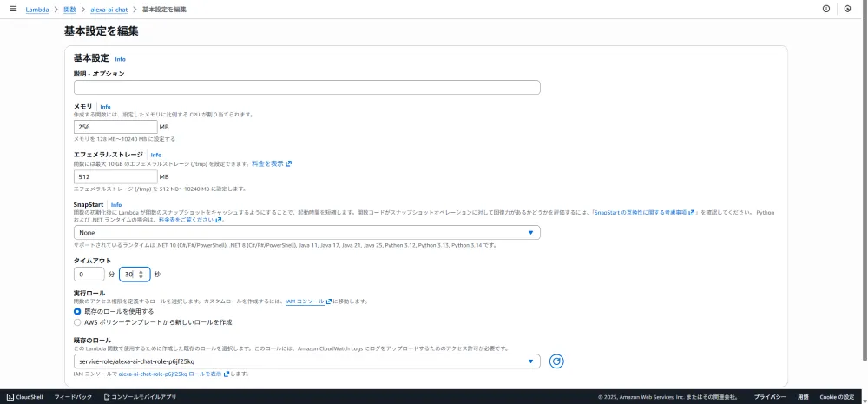Click the memory field showing 256

coord(115,127)
